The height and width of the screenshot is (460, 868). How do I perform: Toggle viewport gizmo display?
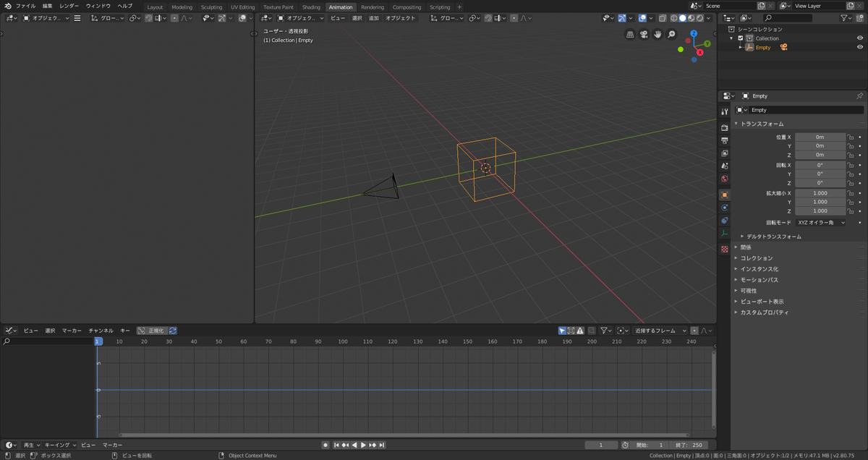(x=622, y=18)
